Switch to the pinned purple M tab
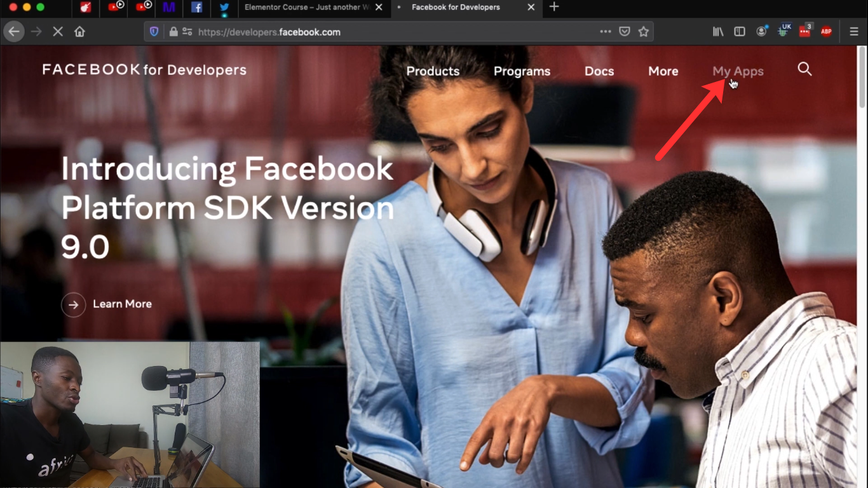Image resolution: width=868 pixels, height=488 pixels. pyautogui.click(x=168, y=8)
